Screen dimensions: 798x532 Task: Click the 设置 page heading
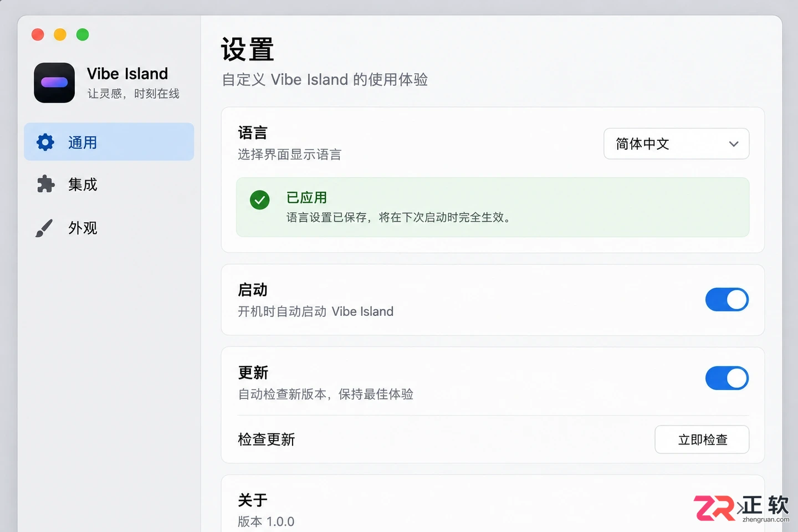(247, 50)
